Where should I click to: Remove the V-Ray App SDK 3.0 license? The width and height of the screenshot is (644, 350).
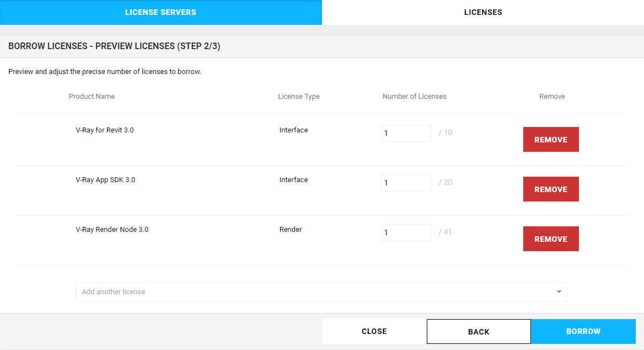click(x=551, y=189)
